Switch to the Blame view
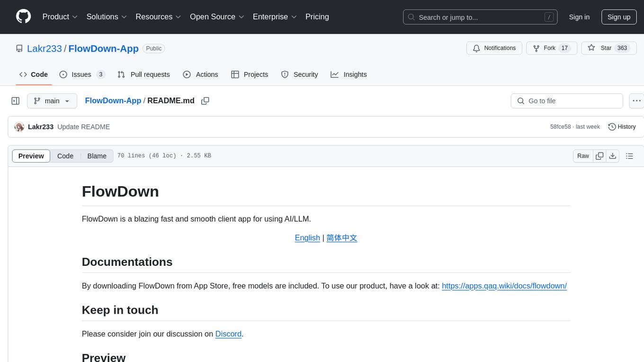This screenshot has height=362, width=644. point(97,156)
